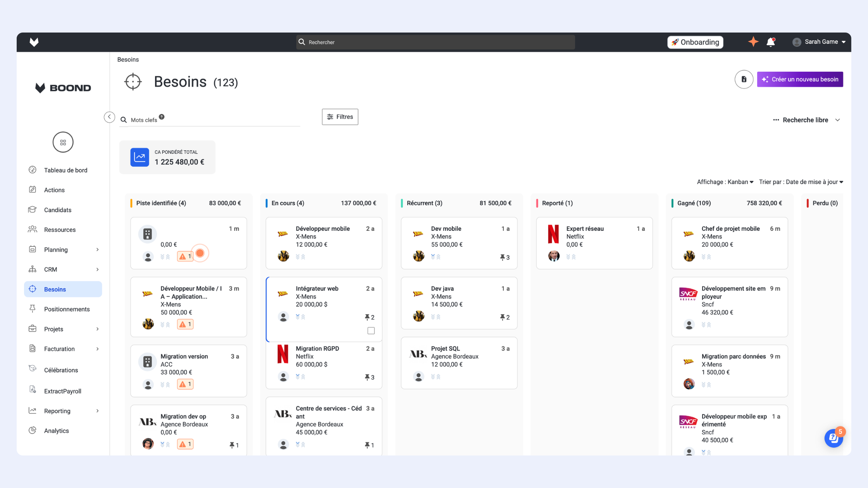The height and width of the screenshot is (488, 868).
Task: Click the Mots clefs help question mark
Action: tap(162, 117)
